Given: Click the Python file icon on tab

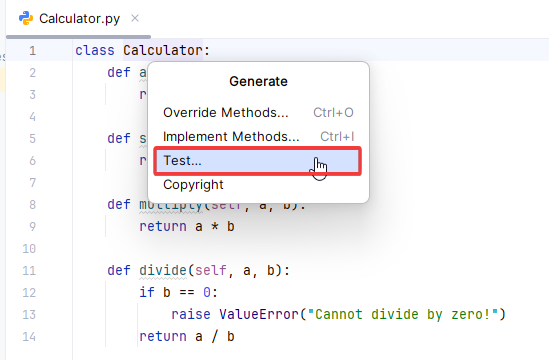Looking at the screenshot, I should click(26, 18).
